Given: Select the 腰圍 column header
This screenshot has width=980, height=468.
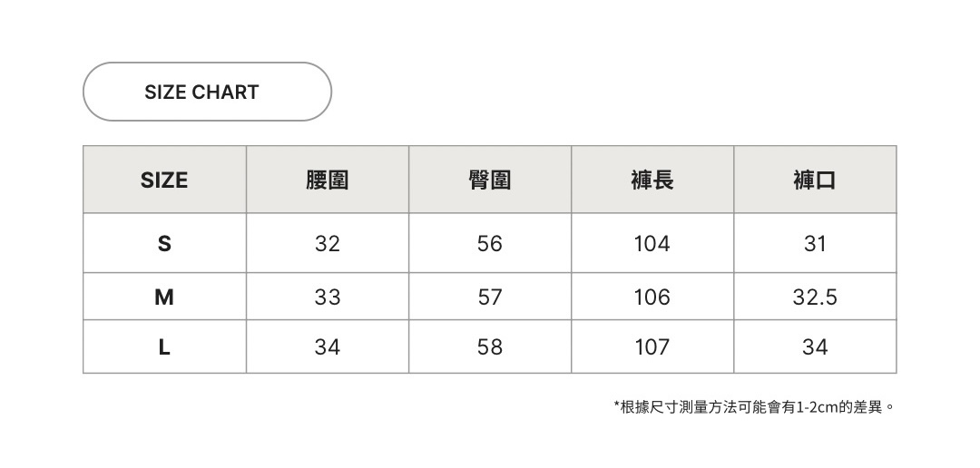Looking at the screenshot, I should (328, 180).
